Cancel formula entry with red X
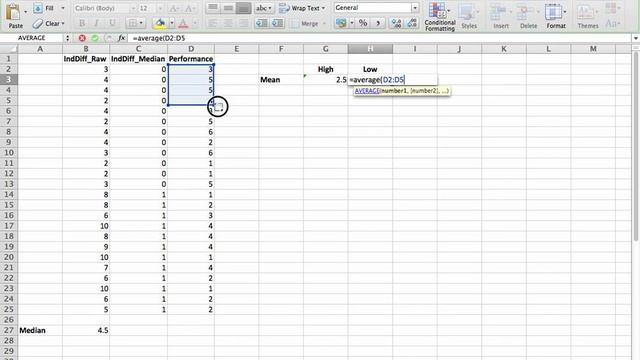640x360 pixels. coord(82,38)
